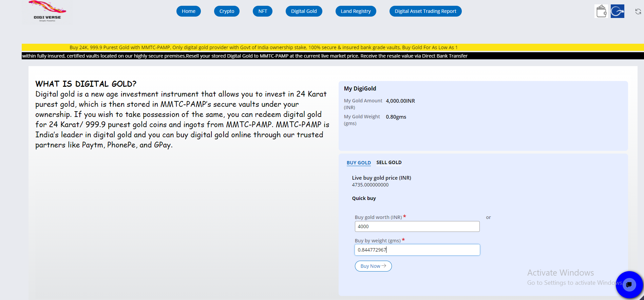
Task: Open the chat bubble widget
Action: click(x=629, y=284)
